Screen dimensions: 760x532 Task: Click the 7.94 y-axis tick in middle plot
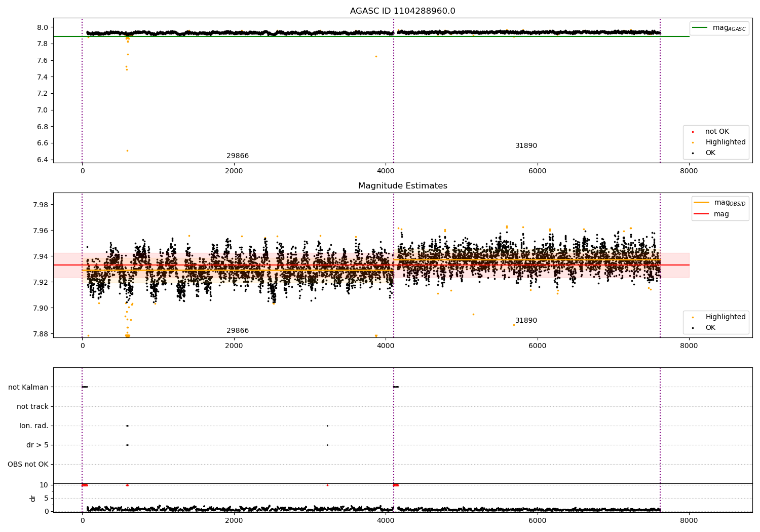(41, 257)
